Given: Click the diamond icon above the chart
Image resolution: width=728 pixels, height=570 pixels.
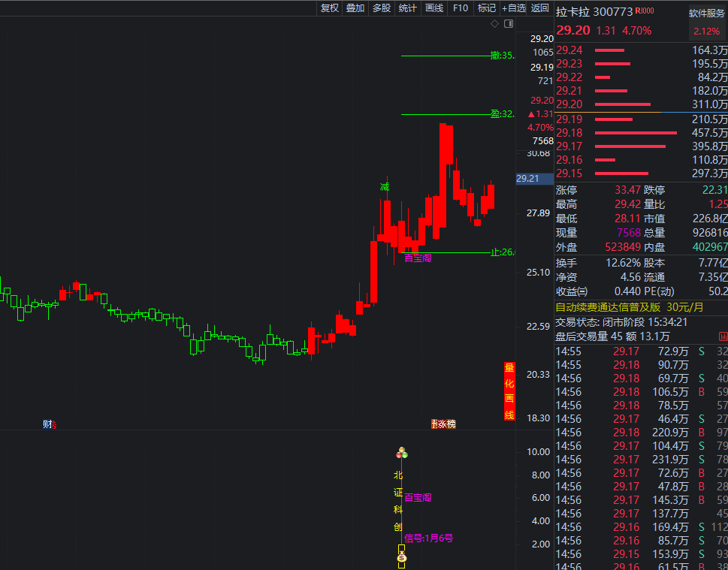Looking at the screenshot, I should pyautogui.click(x=494, y=24).
